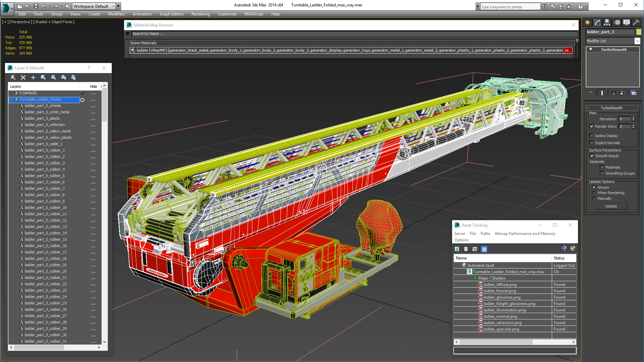Image resolution: width=644 pixels, height=362 pixels.
Task: Click Add Selected Objects plus icon
Action: click(33, 77)
